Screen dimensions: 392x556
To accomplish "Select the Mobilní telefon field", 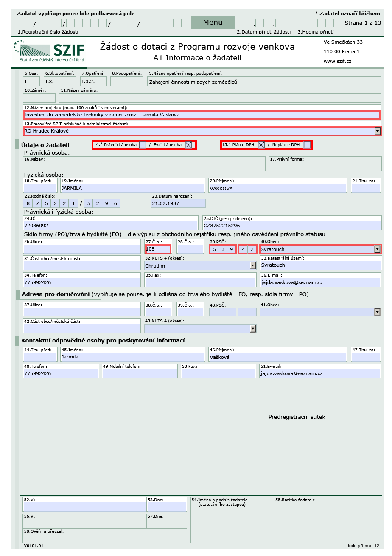I will [x=140, y=373].
